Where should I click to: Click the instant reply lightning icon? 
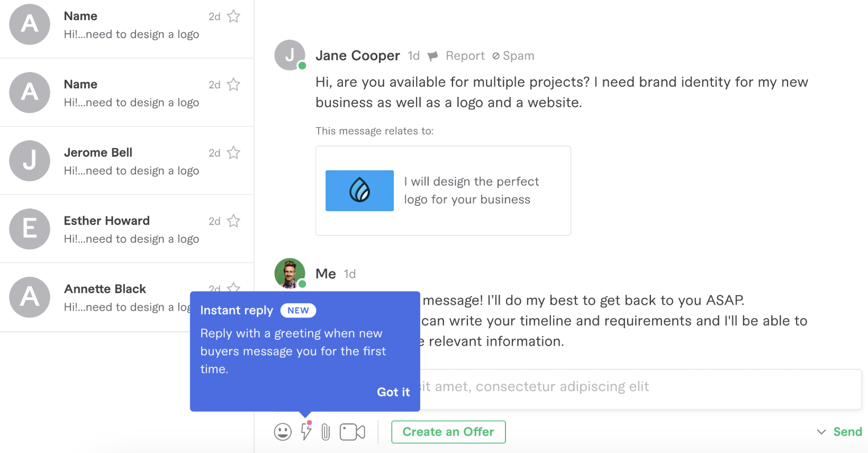[306, 431]
